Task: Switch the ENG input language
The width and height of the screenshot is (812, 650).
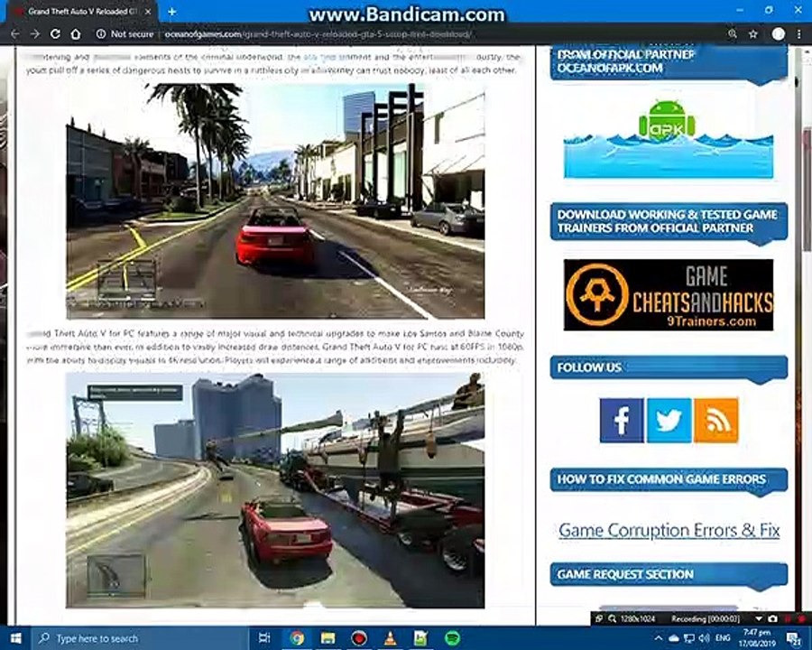Action: 723,638
